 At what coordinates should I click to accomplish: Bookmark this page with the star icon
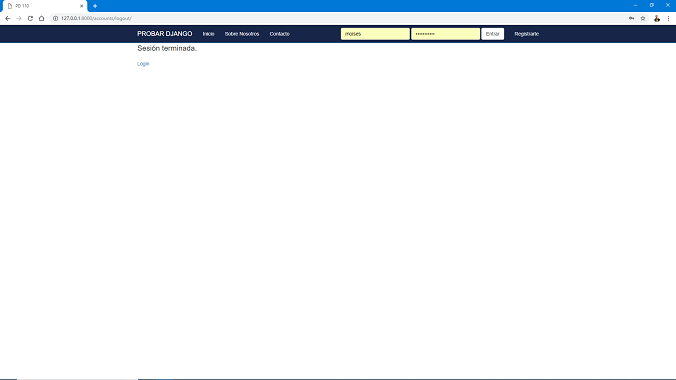point(643,19)
